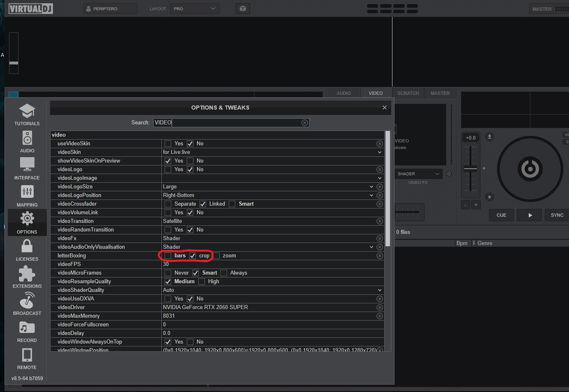Check Yes for videoLogo
The height and width of the screenshot is (392, 569).
168,170
